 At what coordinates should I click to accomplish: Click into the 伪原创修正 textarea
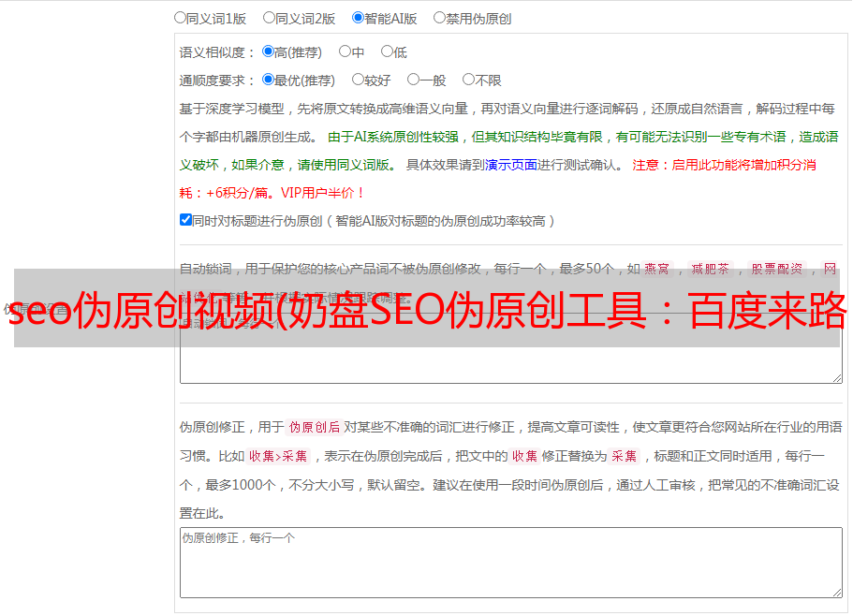[511, 563]
